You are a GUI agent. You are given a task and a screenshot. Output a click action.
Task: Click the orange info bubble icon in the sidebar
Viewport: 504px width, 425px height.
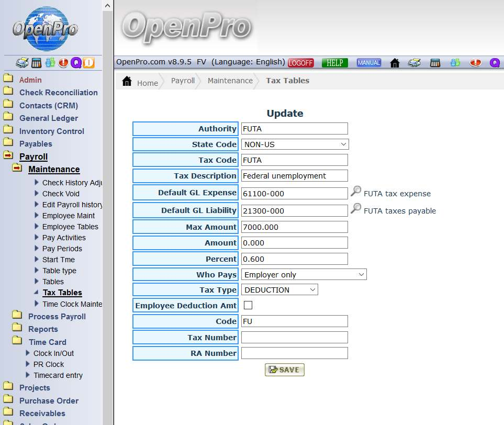pyautogui.click(x=88, y=63)
